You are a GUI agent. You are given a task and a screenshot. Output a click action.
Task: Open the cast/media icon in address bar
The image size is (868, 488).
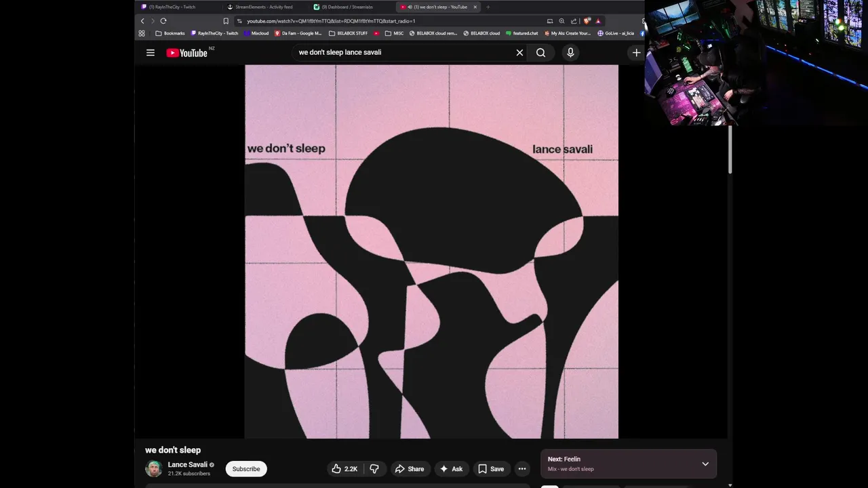pos(550,21)
